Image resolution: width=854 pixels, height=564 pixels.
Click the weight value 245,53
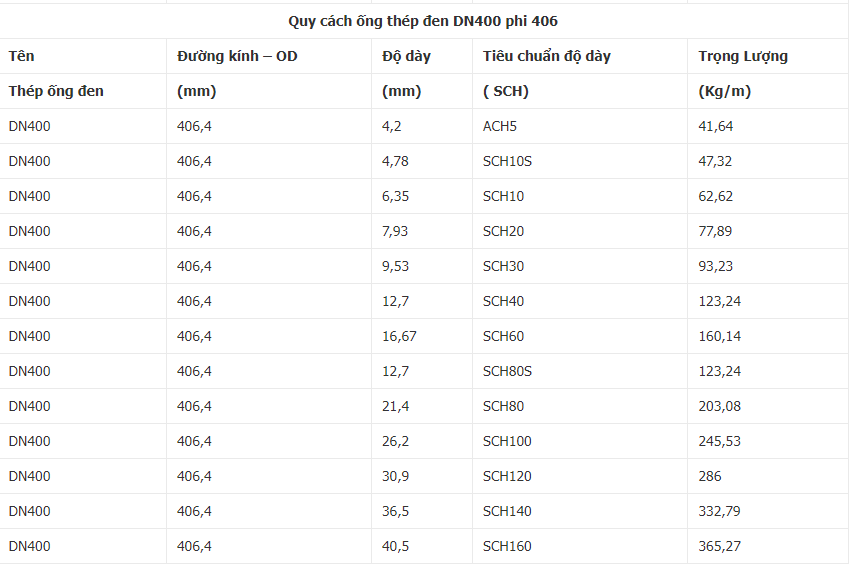[x=719, y=441]
